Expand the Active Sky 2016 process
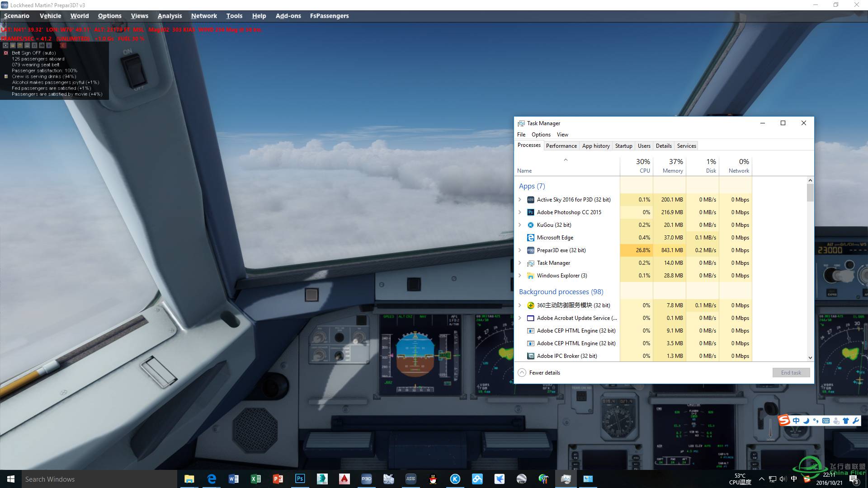The width and height of the screenshot is (868, 488). [x=519, y=199]
